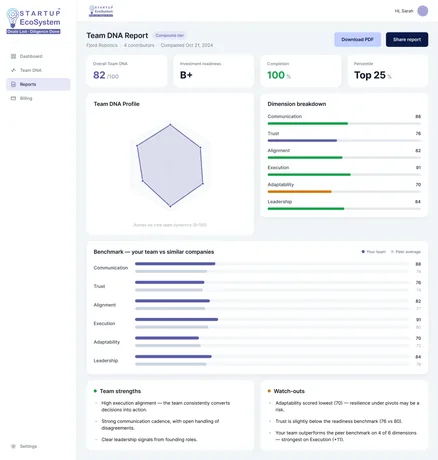Click the Fjord Robotics company name
Image resolution: width=438 pixels, height=460 pixels.
[x=102, y=45]
